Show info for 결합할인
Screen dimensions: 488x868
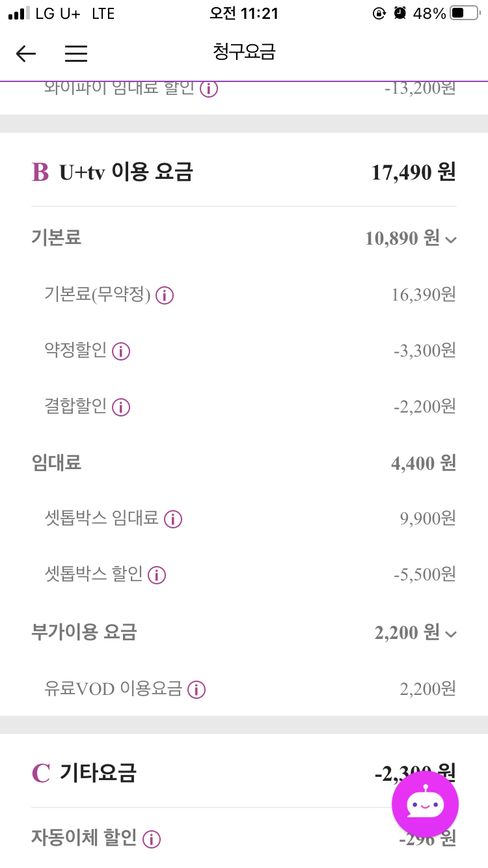click(x=121, y=408)
